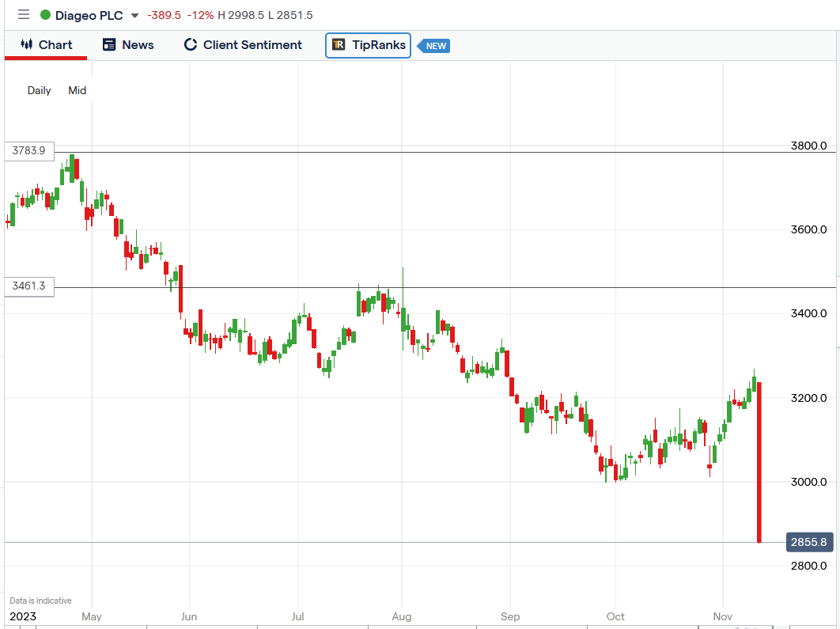The width and height of the screenshot is (840, 629).
Task: Click the 2855.8 current price tag
Action: 809,542
